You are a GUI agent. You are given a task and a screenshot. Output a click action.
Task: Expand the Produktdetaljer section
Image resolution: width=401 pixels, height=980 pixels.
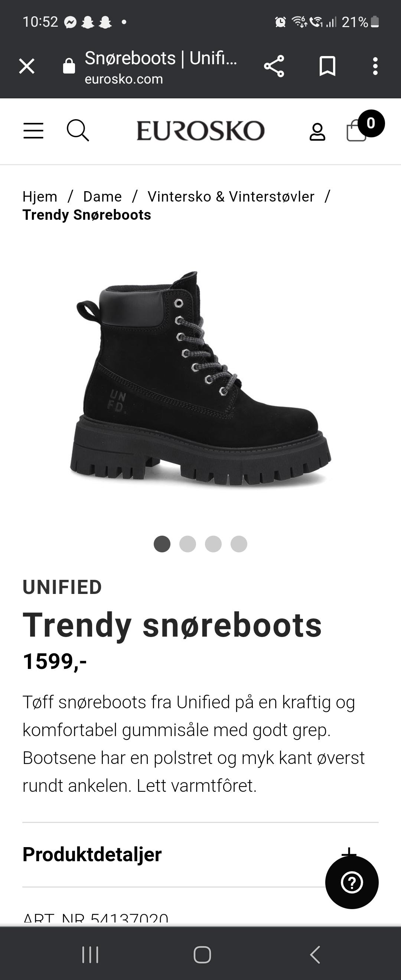click(x=200, y=854)
